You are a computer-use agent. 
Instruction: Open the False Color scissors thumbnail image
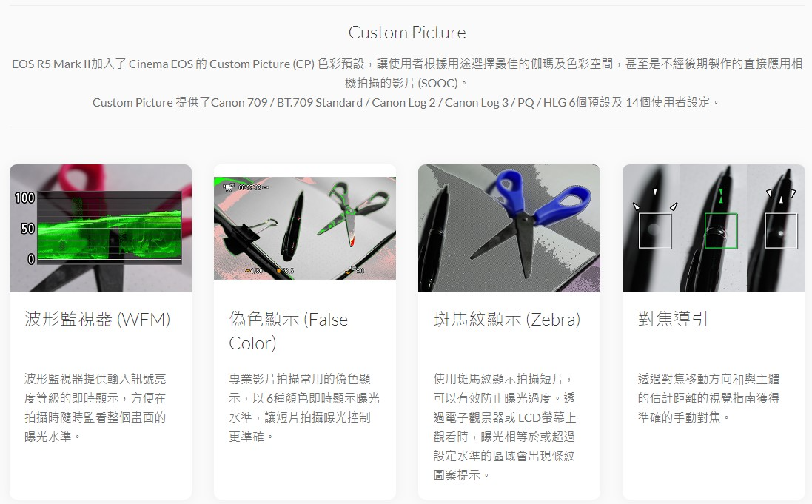304,229
